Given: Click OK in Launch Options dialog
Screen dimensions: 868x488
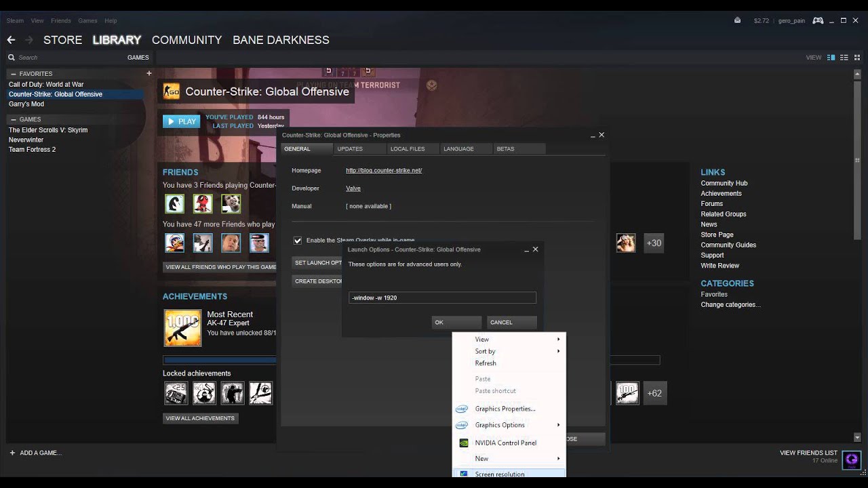Looking at the screenshot, I should (x=456, y=323).
